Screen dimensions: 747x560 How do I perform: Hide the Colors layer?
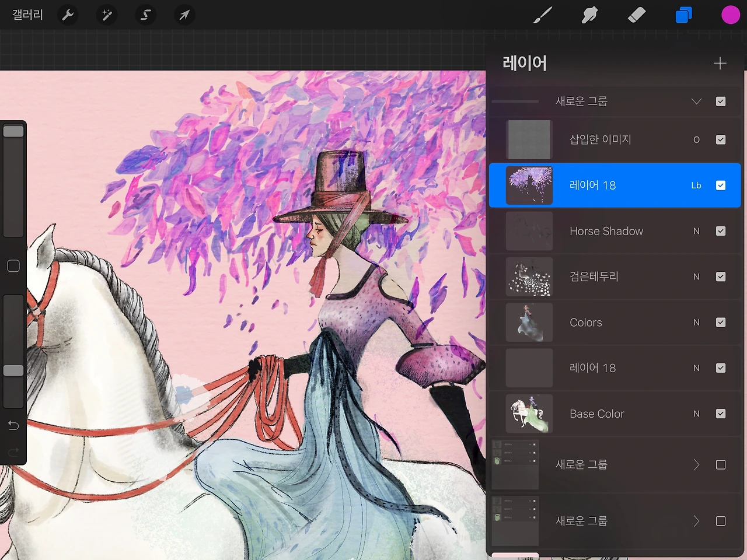721,323
